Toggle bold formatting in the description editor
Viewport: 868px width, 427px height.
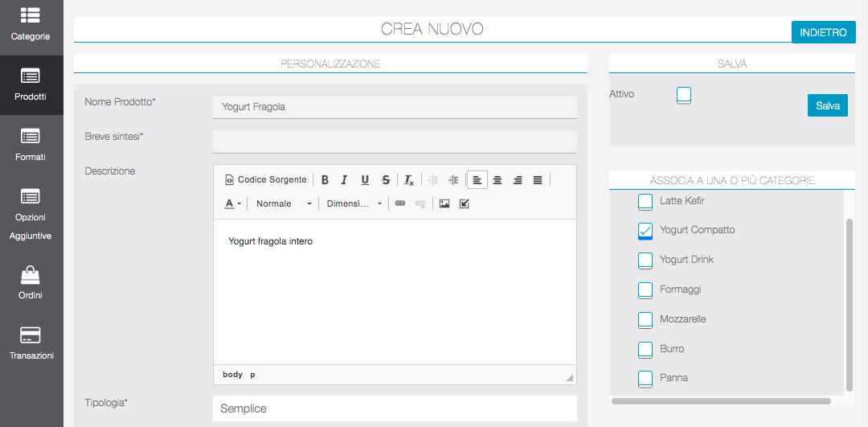pyautogui.click(x=325, y=180)
